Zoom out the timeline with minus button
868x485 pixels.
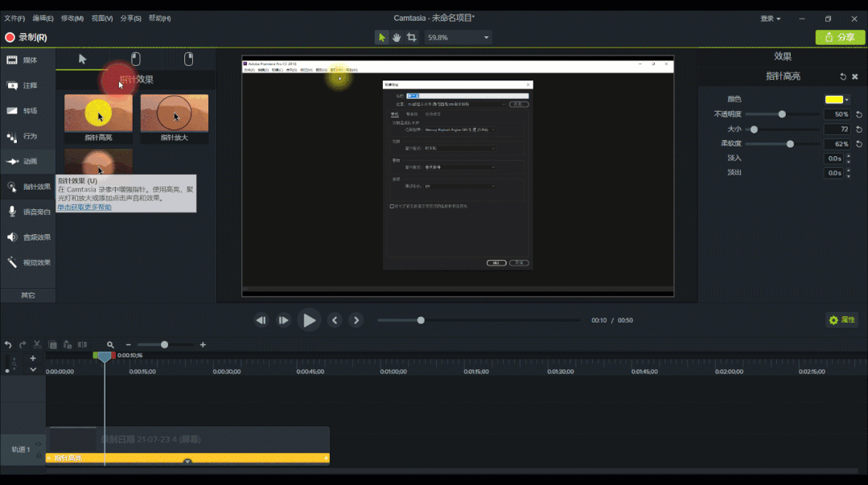coord(129,345)
